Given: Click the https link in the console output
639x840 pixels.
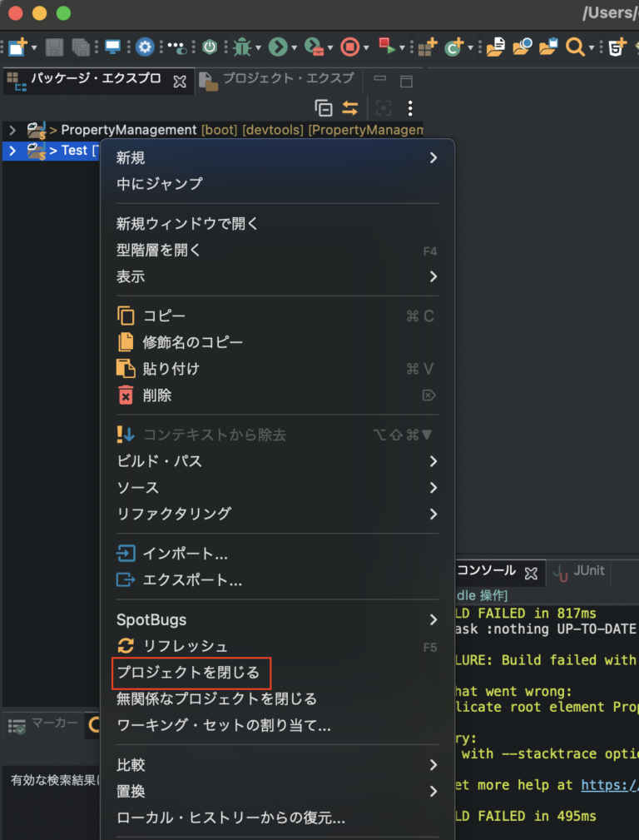Looking at the screenshot, I should pos(610,785).
